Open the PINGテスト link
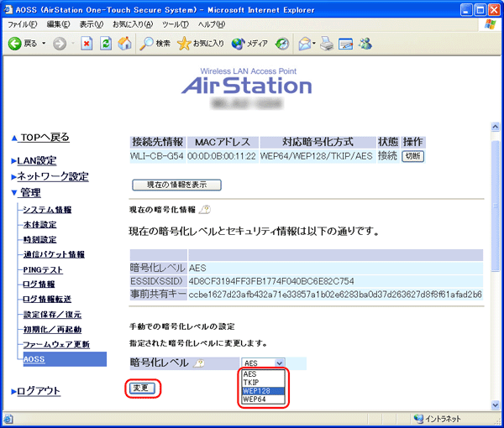The height and width of the screenshot is (428, 504). pyautogui.click(x=43, y=269)
